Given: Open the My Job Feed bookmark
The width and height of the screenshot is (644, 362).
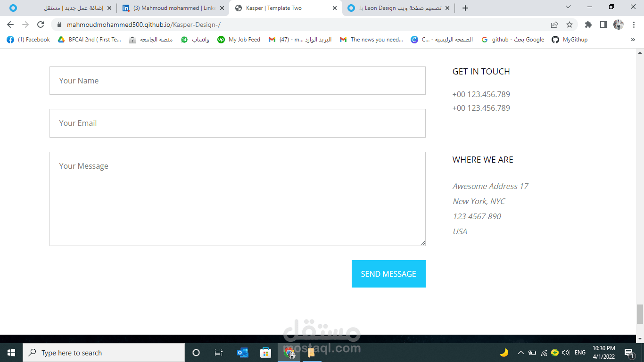Looking at the screenshot, I should point(239,40).
